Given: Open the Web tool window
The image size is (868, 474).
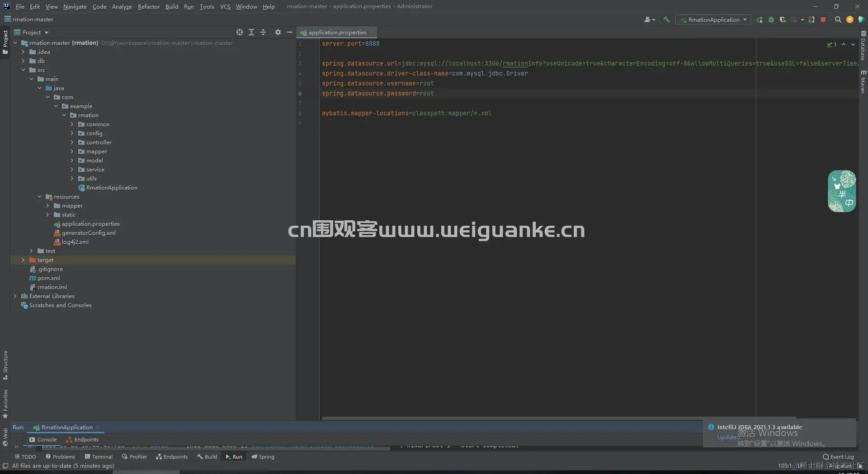Looking at the screenshot, I should [5, 437].
